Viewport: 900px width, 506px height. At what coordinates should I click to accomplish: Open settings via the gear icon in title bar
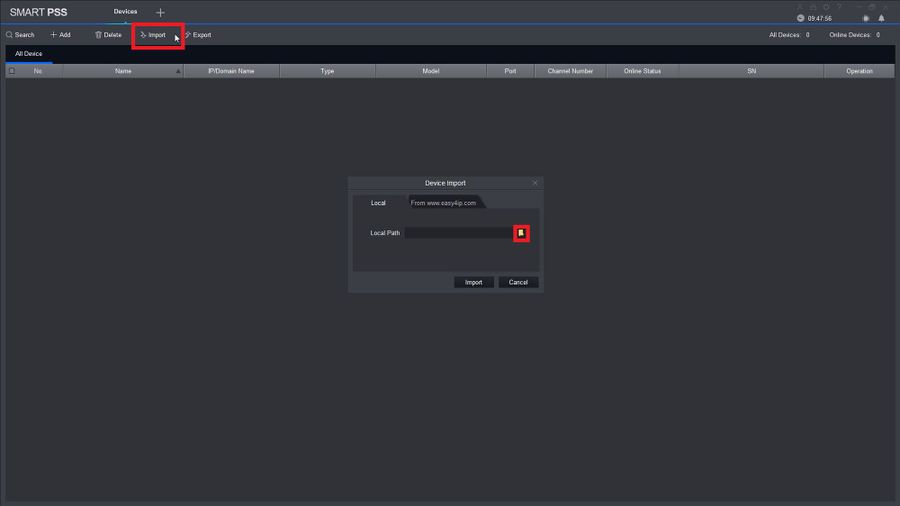826,7
